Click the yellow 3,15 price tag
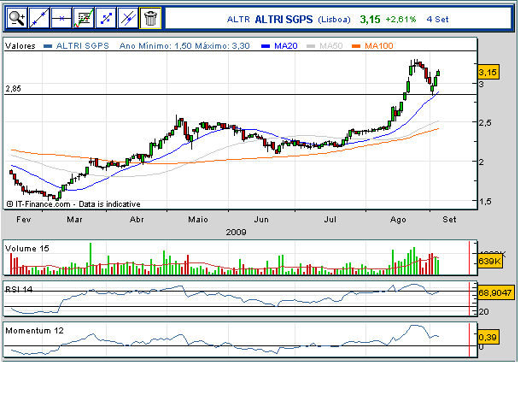 click(x=488, y=73)
